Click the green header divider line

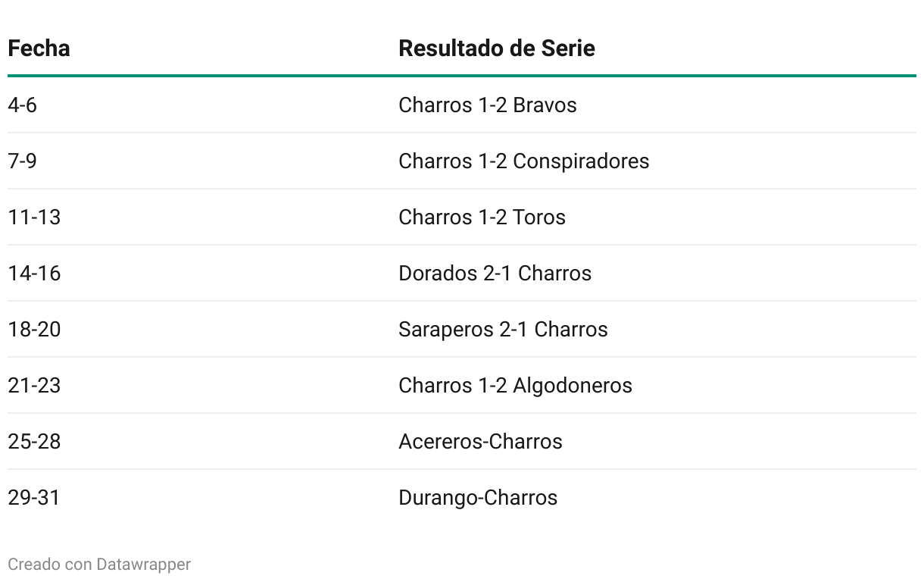coord(462,76)
